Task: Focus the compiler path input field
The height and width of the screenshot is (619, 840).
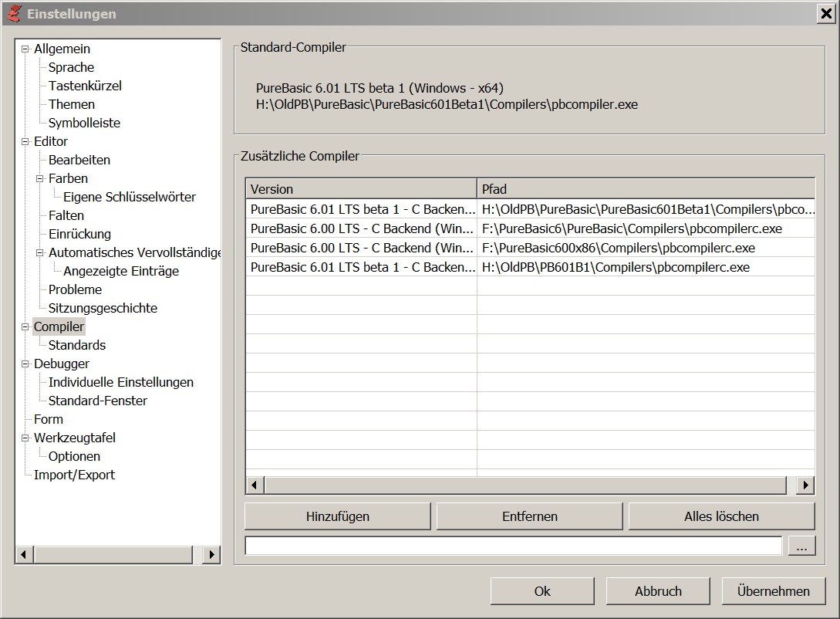Action: (513, 546)
